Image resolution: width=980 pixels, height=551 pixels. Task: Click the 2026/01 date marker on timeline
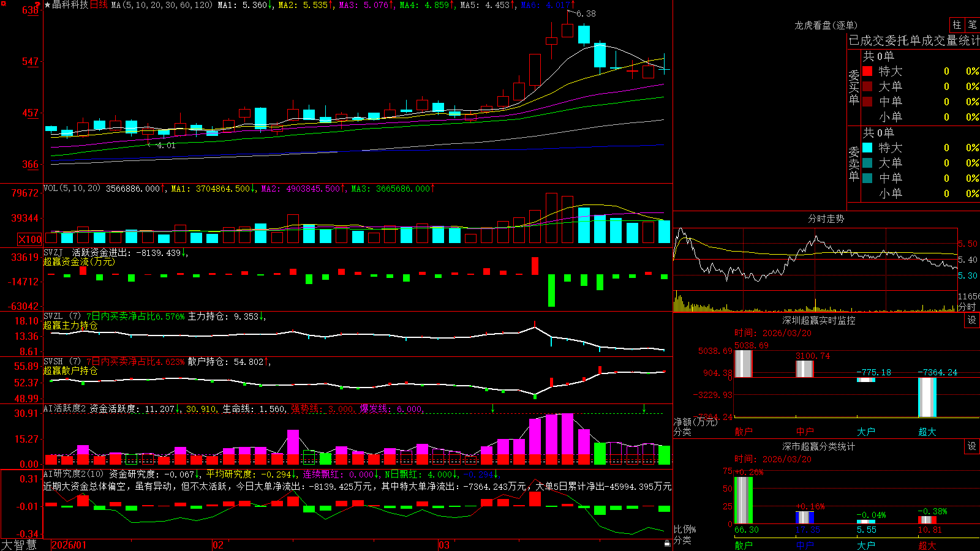coord(69,545)
